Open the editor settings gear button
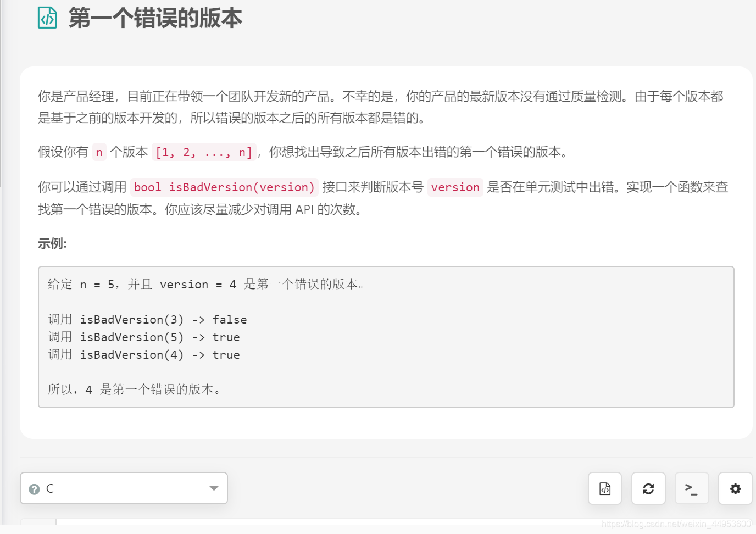Viewport: 756px width, 534px height. [735, 488]
